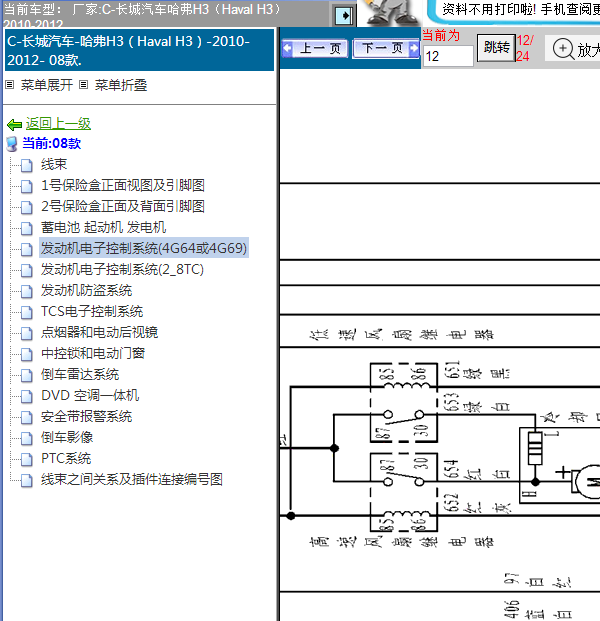Open the 线束 document
The image size is (600, 621).
[54, 164]
